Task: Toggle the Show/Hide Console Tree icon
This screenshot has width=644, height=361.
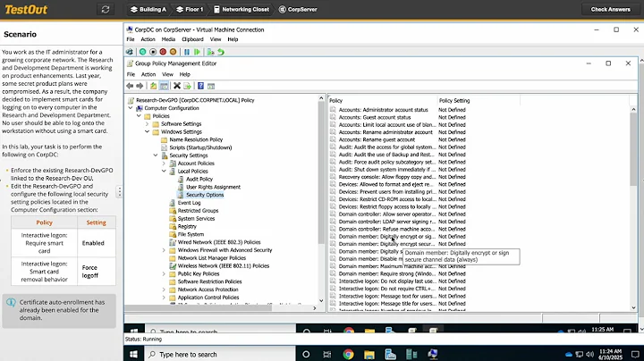Action: tap(164, 86)
